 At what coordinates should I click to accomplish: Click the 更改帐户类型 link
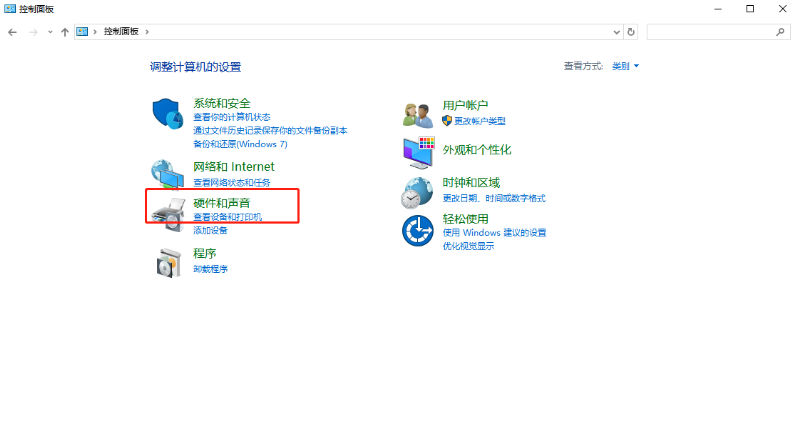point(479,121)
